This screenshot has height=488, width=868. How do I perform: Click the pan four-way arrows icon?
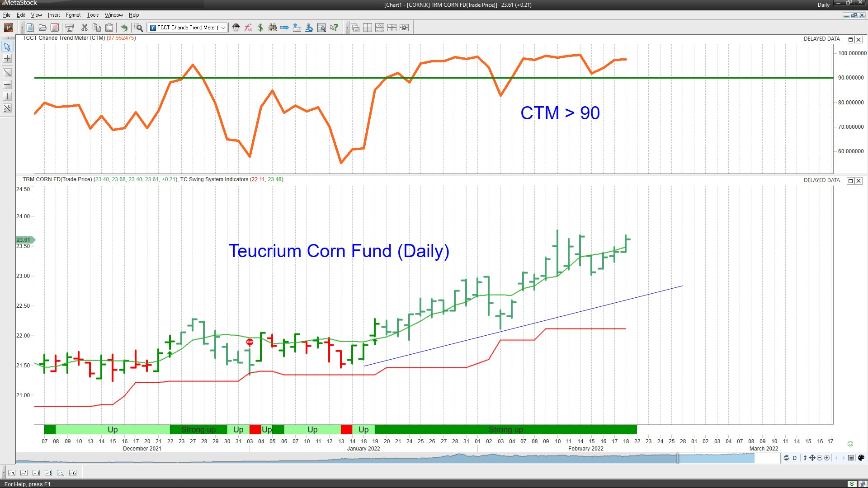pos(812,458)
